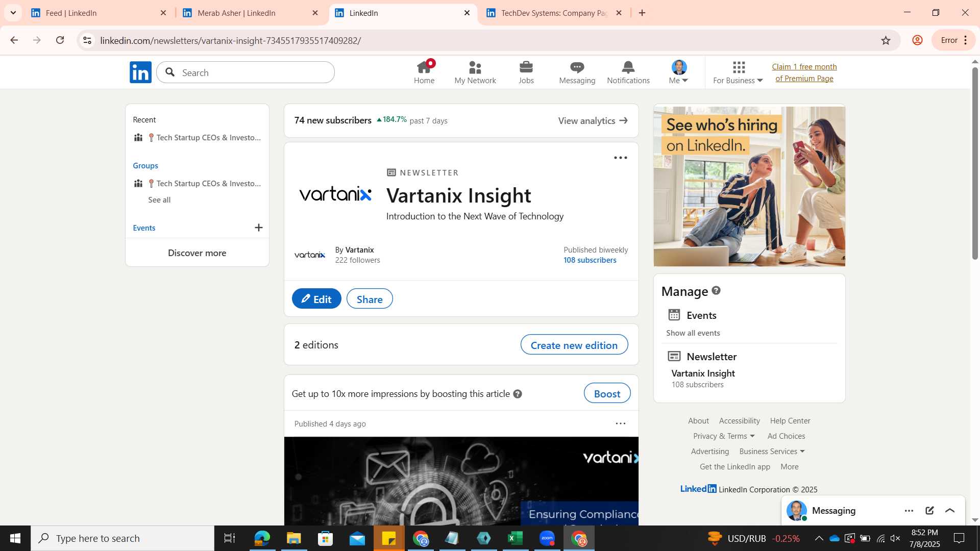Open Messaging overlay options ellipsis

[909, 511]
